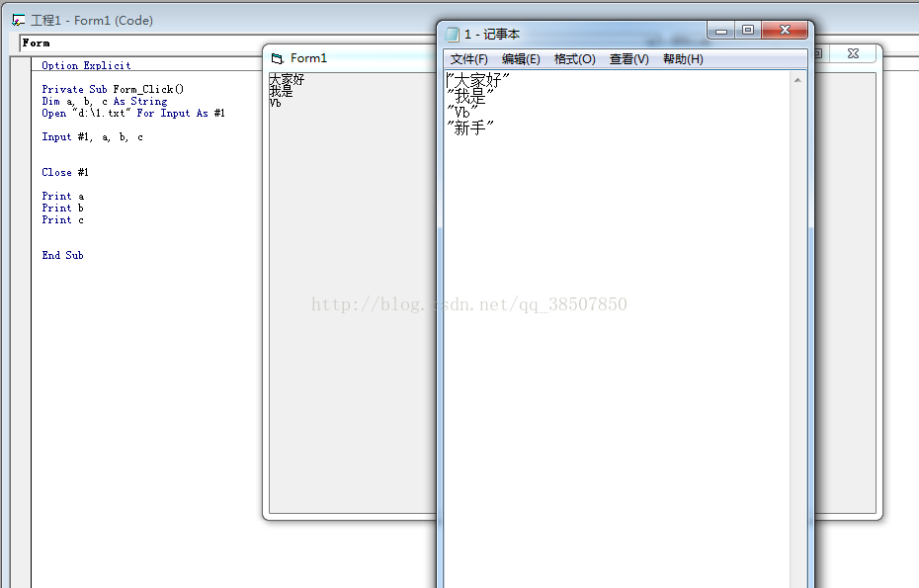
Task: Click the Notepad title bar notebook icon
Action: (x=453, y=35)
